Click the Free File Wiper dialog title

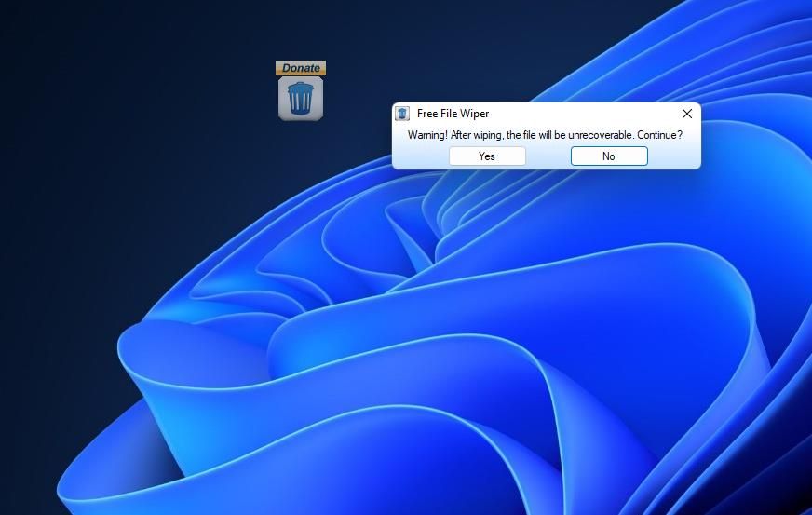pos(453,114)
